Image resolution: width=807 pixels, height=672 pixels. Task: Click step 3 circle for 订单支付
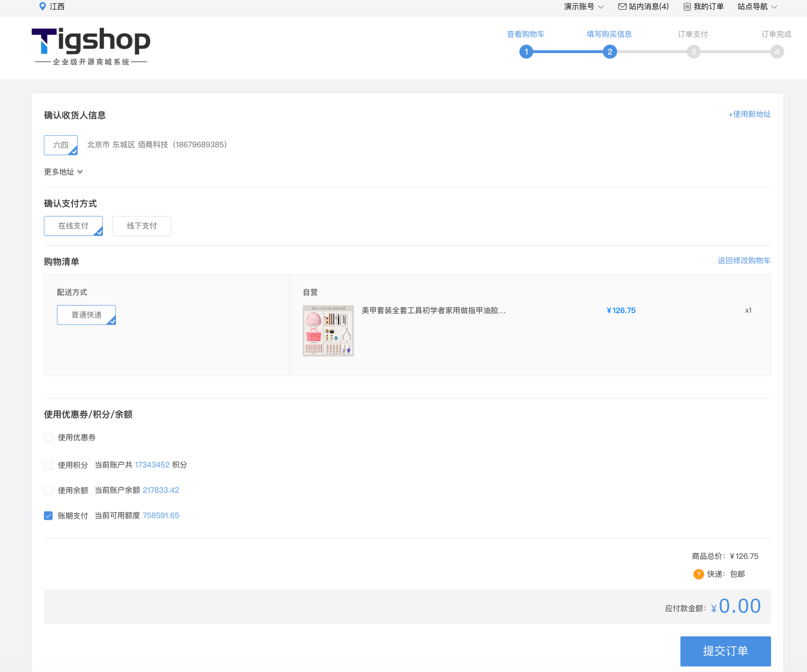[x=694, y=52]
